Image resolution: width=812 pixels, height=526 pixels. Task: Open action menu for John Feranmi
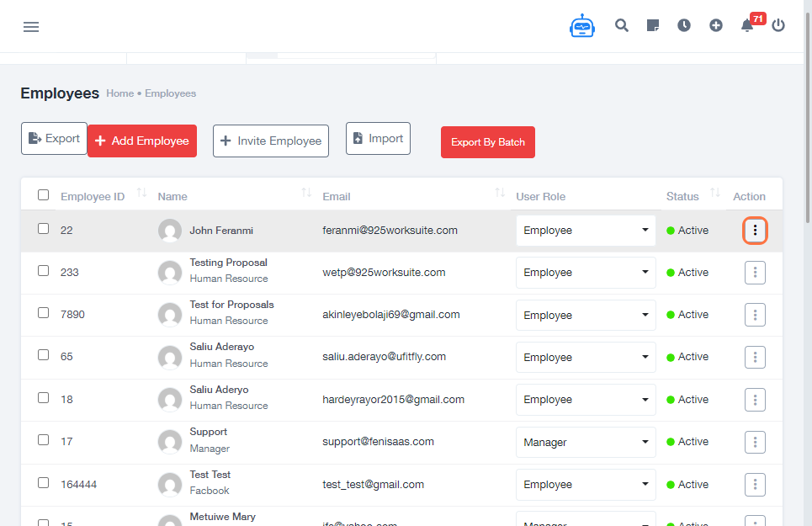point(755,230)
